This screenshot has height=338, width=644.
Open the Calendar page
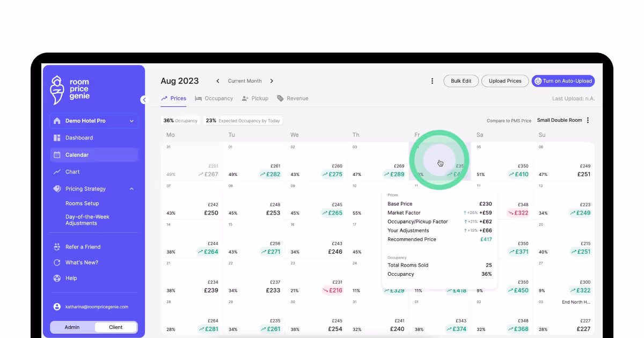pos(94,155)
